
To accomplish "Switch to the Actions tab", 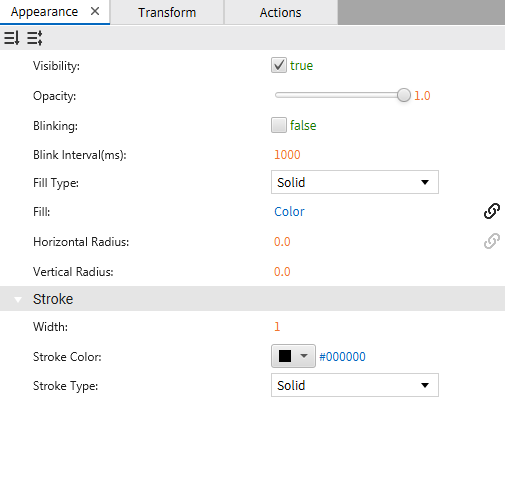I will [x=281, y=12].
